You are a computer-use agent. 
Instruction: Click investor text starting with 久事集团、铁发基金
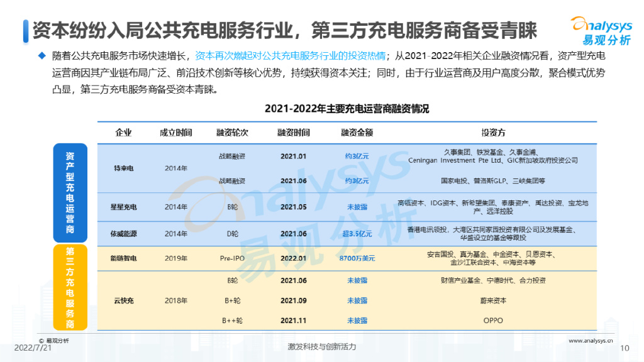493,156
